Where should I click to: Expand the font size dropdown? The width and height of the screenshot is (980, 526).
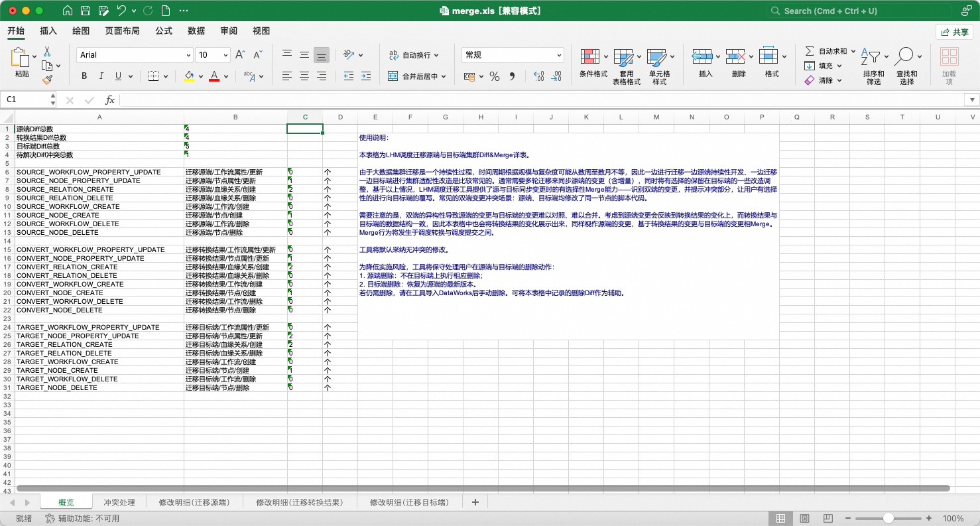point(225,55)
